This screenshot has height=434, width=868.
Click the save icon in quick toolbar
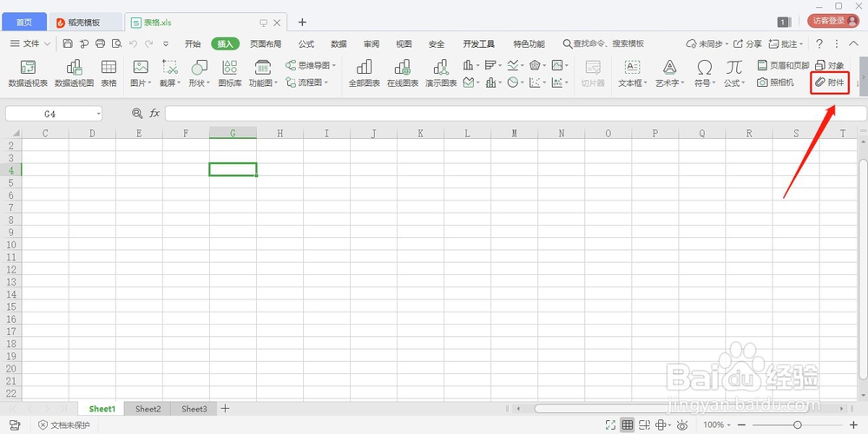point(68,43)
